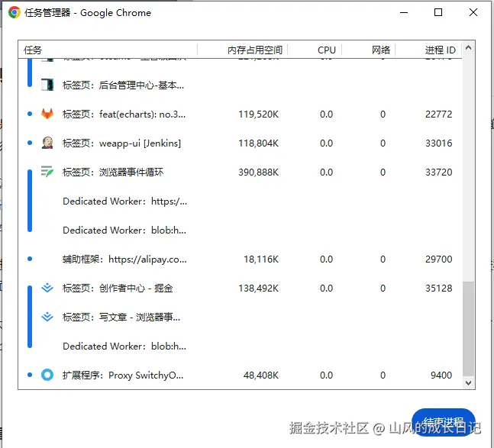This screenshot has height=448, width=494.
Task: Sort by the 网络 column header
Action: point(368,50)
